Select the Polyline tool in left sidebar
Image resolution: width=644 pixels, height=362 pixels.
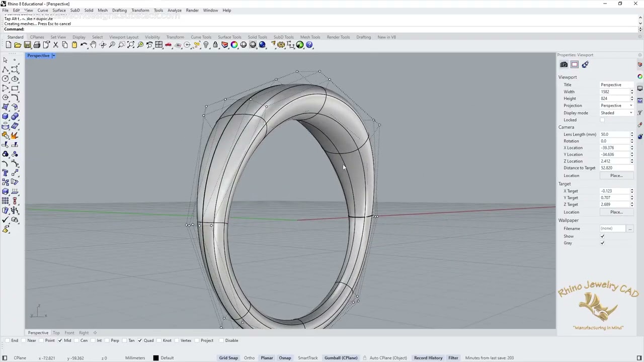coord(6,69)
